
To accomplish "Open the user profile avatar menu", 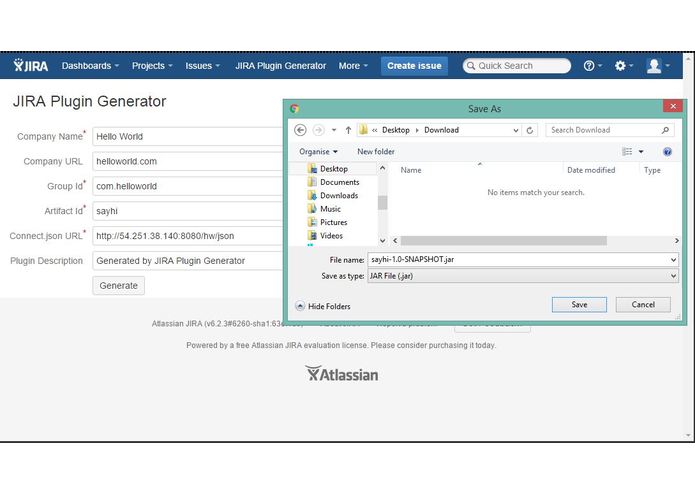I will tap(658, 66).
